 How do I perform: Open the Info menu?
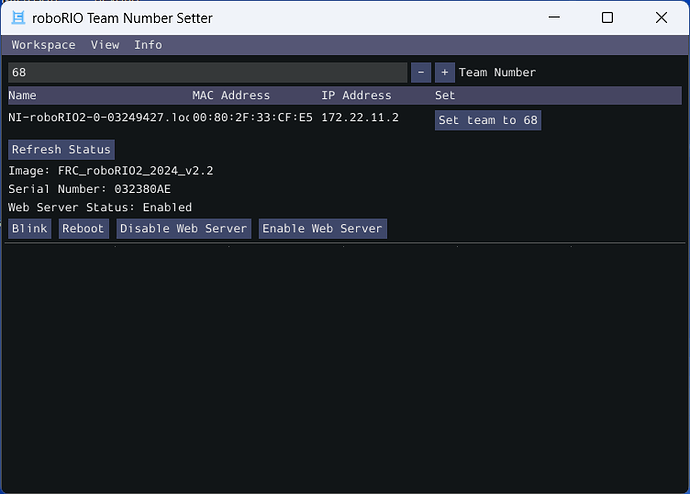(x=148, y=45)
